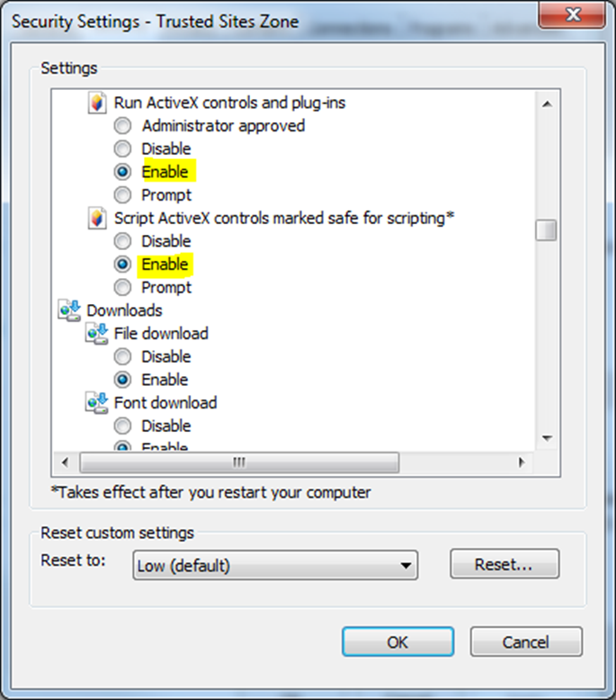Click the File download icon
Image resolution: width=616 pixels, height=700 pixels.
click(96, 334)
